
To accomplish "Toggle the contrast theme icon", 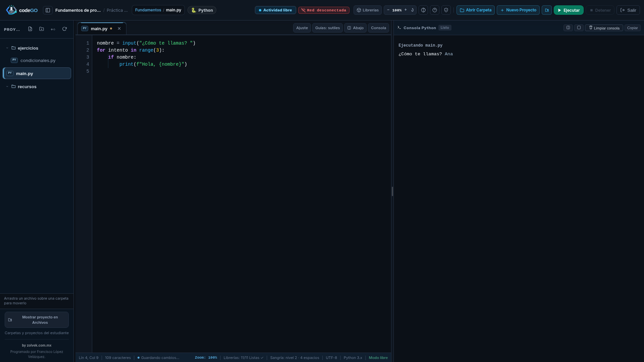I will point(423,10).
